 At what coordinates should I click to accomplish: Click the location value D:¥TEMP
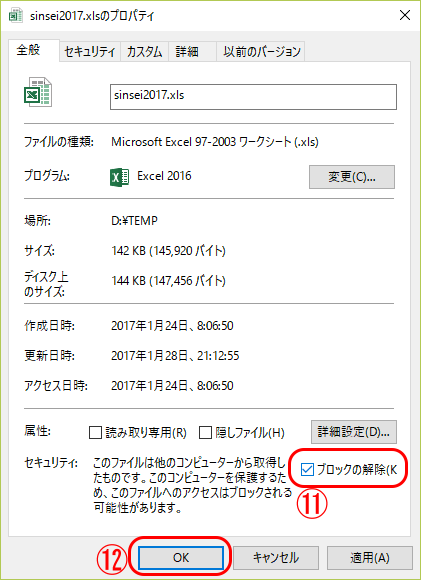(135, 221)
